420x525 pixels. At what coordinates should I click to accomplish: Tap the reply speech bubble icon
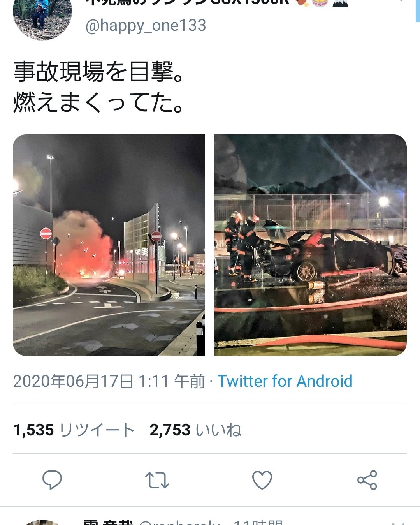click(x=52, y=480)
